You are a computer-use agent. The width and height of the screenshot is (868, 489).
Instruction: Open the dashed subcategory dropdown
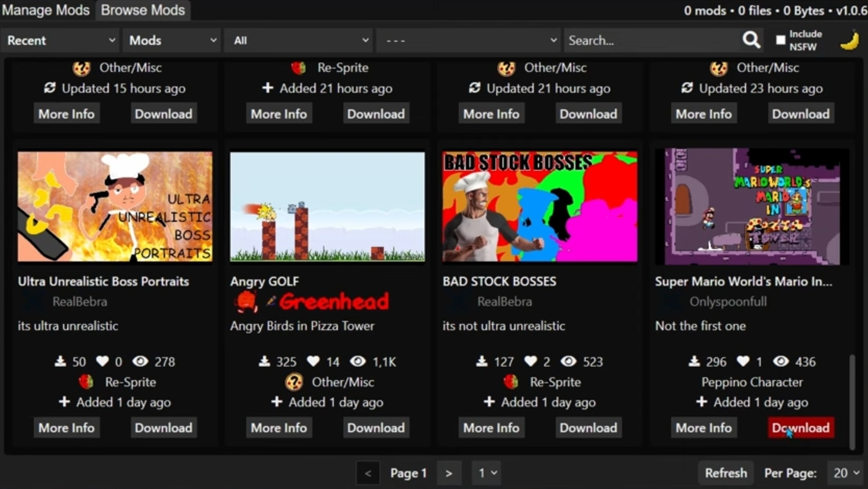tap(468, 40)
